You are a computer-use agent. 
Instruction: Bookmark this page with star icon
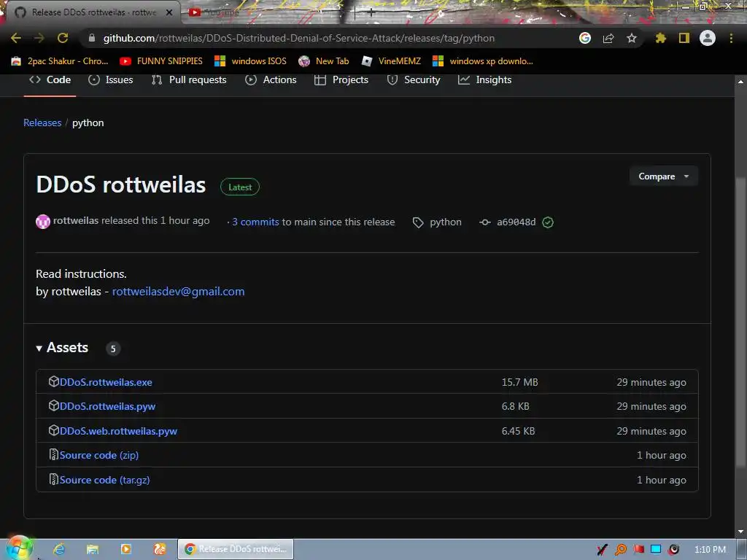pos(632,38)
